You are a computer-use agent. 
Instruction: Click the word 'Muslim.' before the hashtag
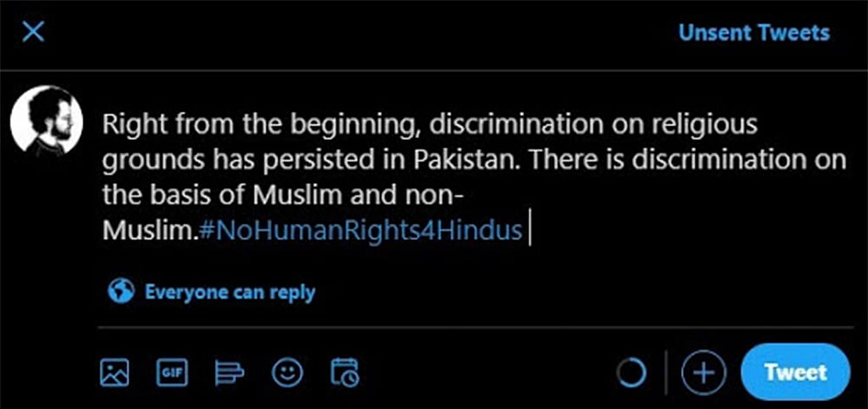(148, 231)
